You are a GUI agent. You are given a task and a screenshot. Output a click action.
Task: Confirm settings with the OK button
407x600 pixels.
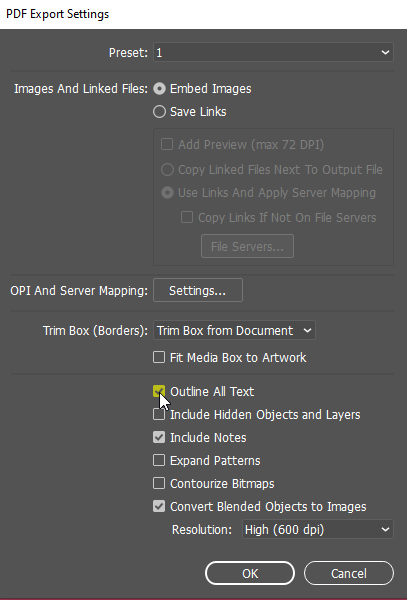tap(250, 573)
